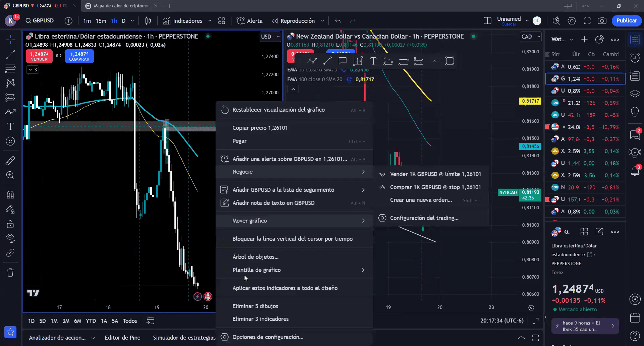The height and width of the screenshot is (346, 644).
Task: Open the alerts clock icon in right sidebar
Action: [635, 58]
